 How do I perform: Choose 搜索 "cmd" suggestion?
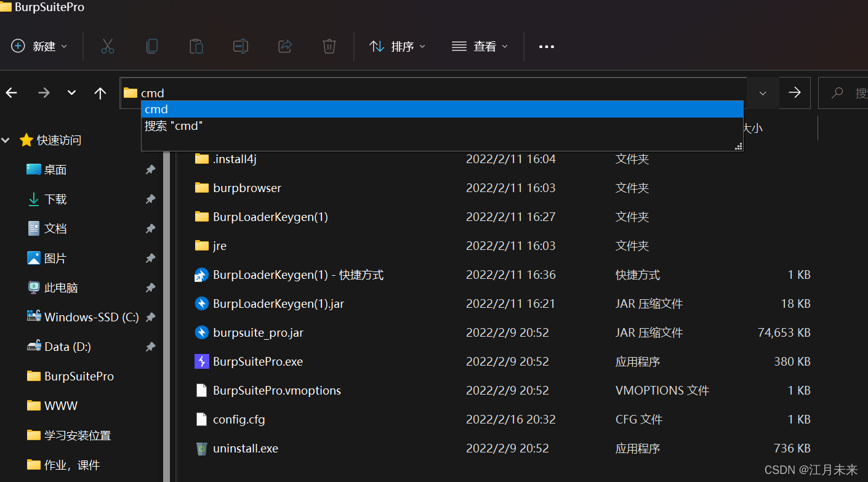point(442,126)
